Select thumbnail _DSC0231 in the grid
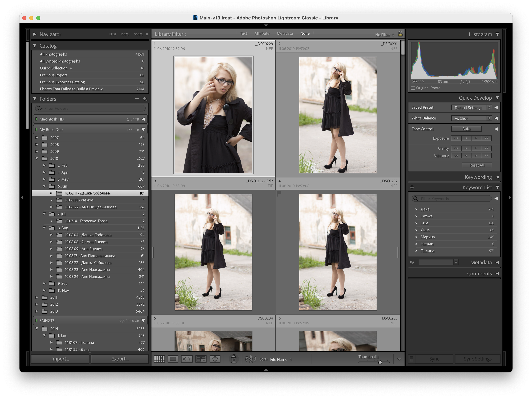Image resolution: width=532 pixels, height=398 pixels. pyautogui.click(x=338, y=115)
